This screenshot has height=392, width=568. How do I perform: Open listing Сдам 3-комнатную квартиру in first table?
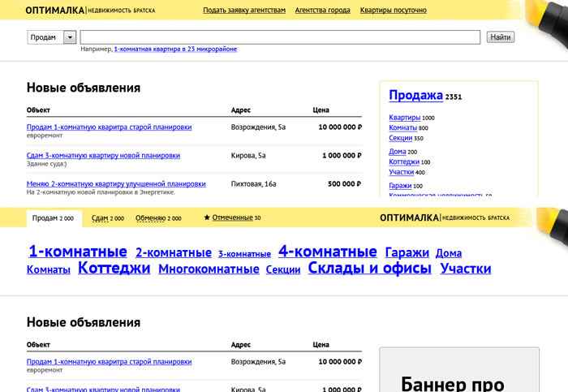tap(103, 155)
